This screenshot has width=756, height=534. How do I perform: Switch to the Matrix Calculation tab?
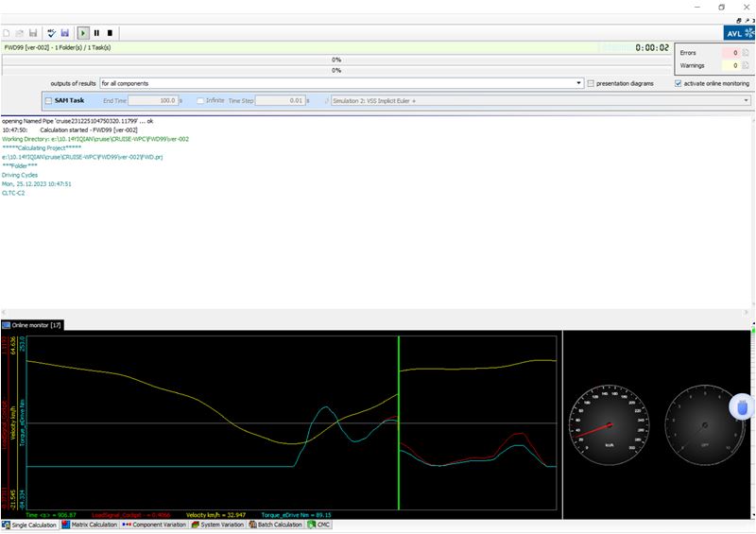[x=90, y=525]
